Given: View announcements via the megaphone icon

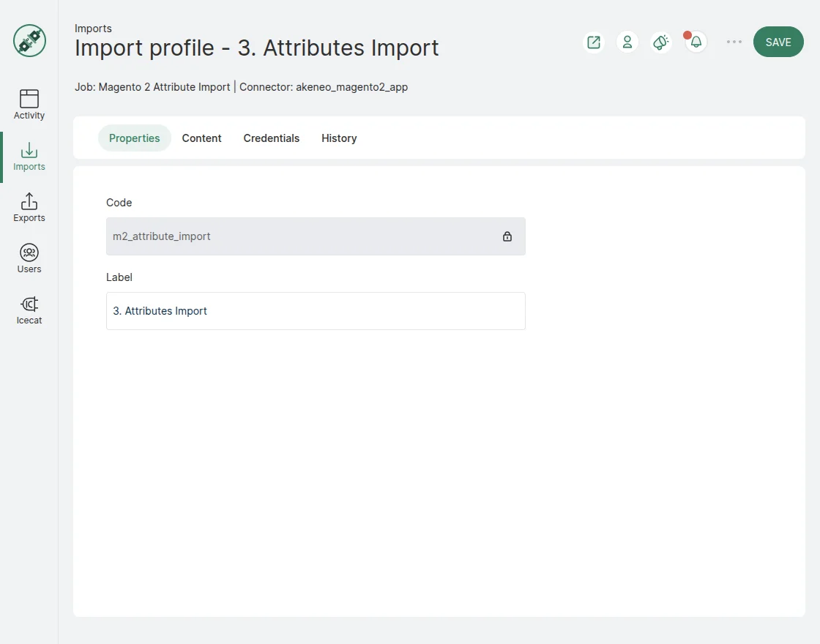Looking at the screenshot, I should pyautogui.click(x=660, y=42).
